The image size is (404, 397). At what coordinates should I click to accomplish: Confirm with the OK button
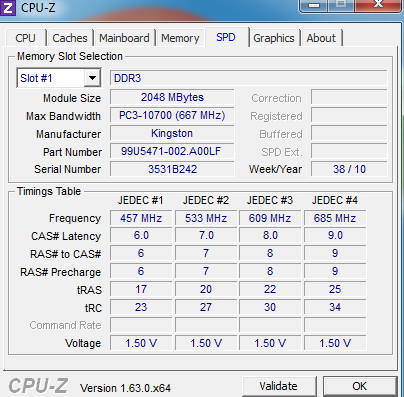[x=360, y=386]
